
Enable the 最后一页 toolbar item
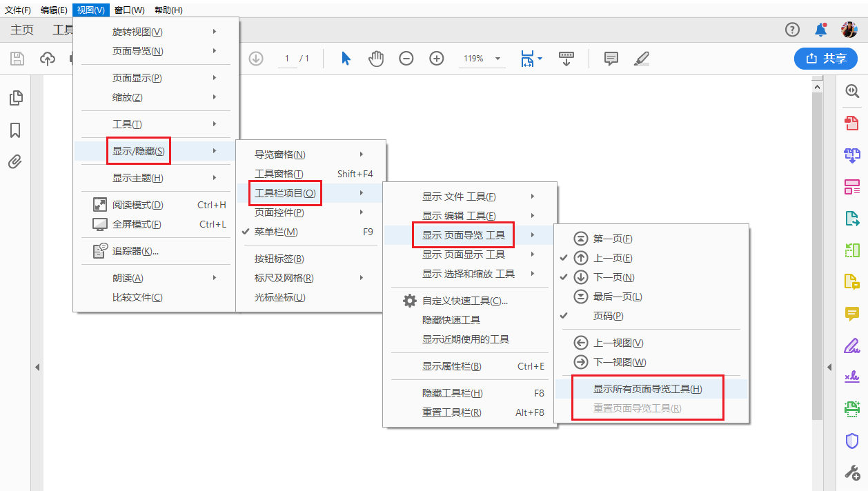tap(651, 297)
